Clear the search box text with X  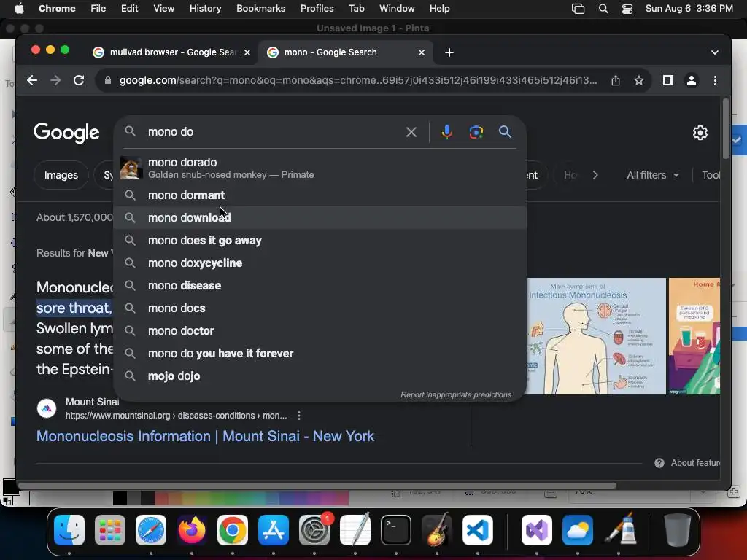click(411, 132)
